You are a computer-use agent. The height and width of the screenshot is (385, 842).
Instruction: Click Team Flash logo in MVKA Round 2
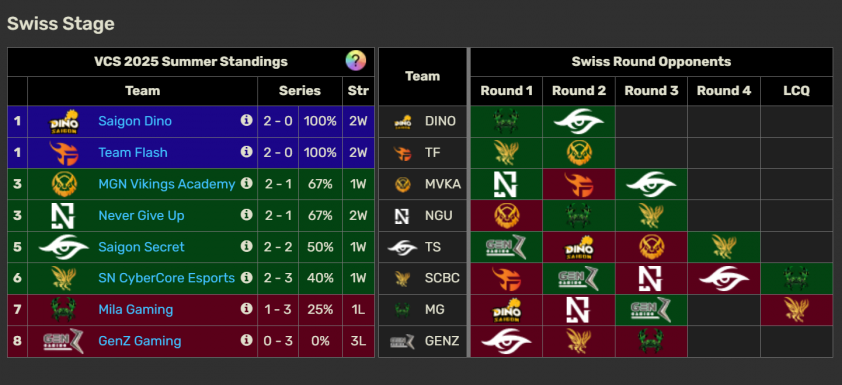(579, 184)
